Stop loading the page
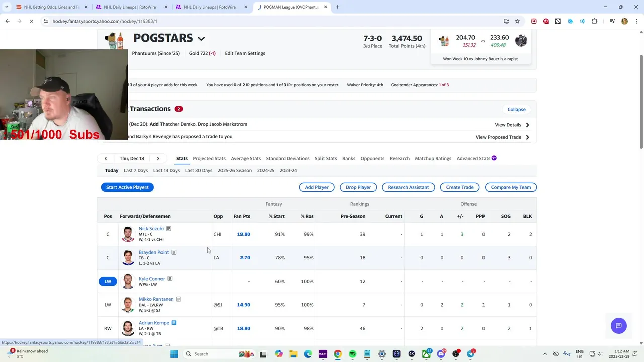Screen dimensions: 644x362 coord(31,21)
